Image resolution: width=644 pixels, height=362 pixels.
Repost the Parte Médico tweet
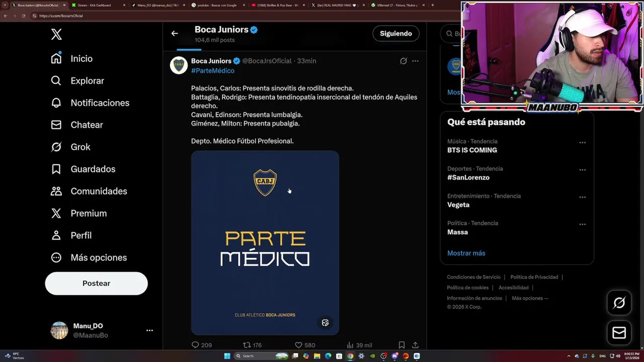pos(252,345)
